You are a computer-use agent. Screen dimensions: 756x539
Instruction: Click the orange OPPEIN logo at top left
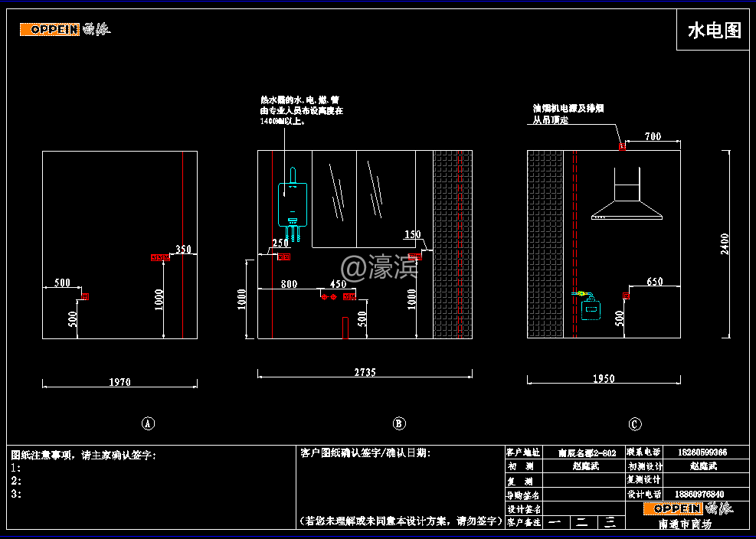coord(50,30)
